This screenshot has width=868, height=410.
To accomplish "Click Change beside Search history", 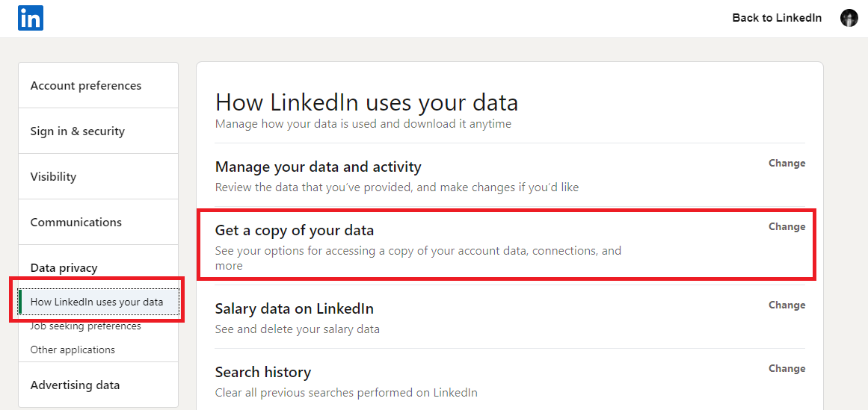I will [x=787, y=369].
